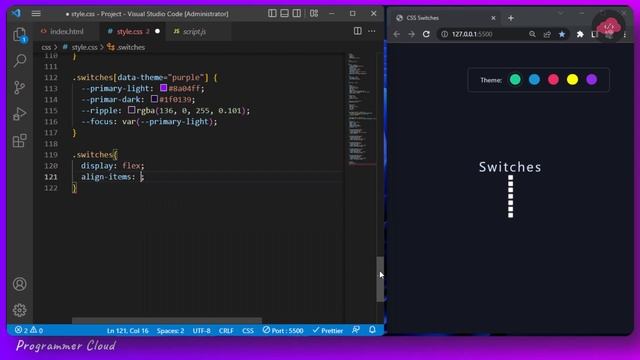
Task: Open the editor More Actions menu
Action: click(372, 31)
